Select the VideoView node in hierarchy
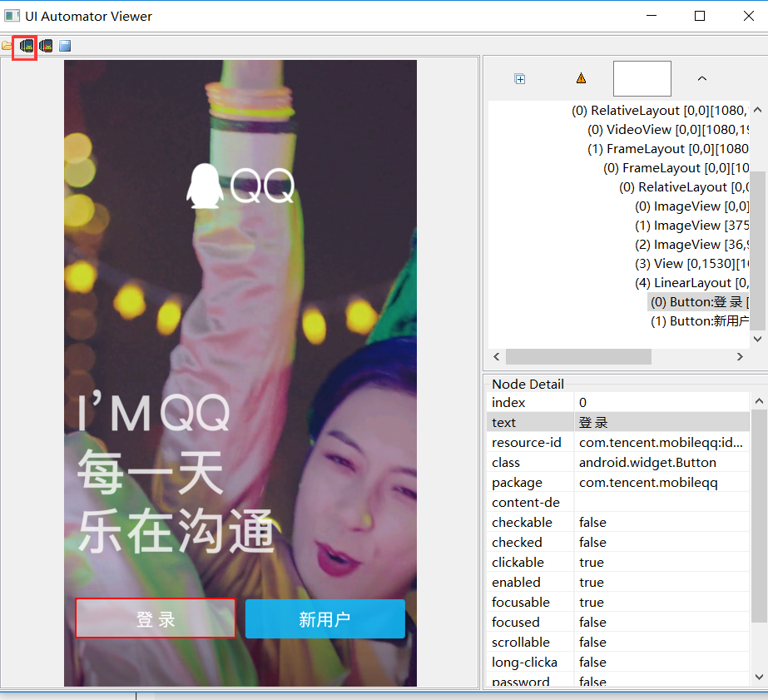The height and width of the screenshot is (700, 768). 668,130
